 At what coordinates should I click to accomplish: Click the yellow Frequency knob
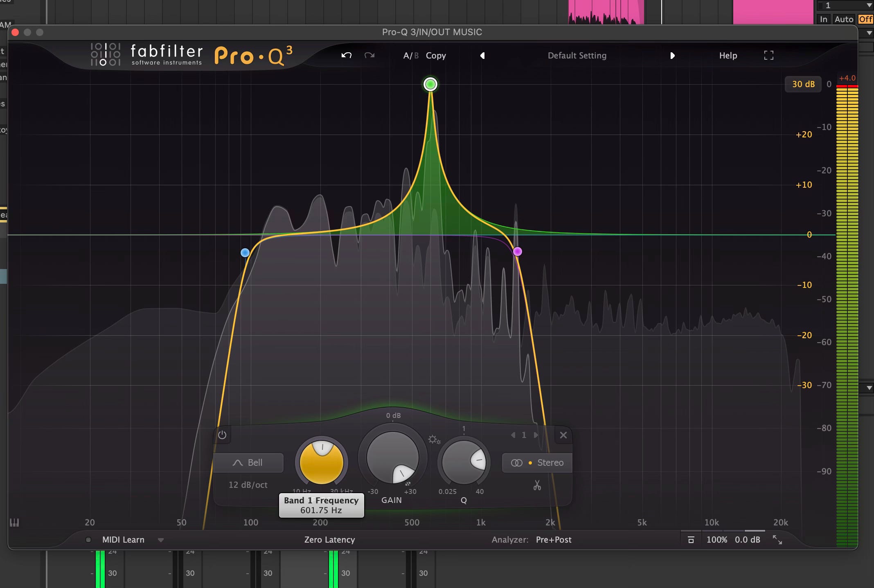pyautogui.click(x=322, y=462)
